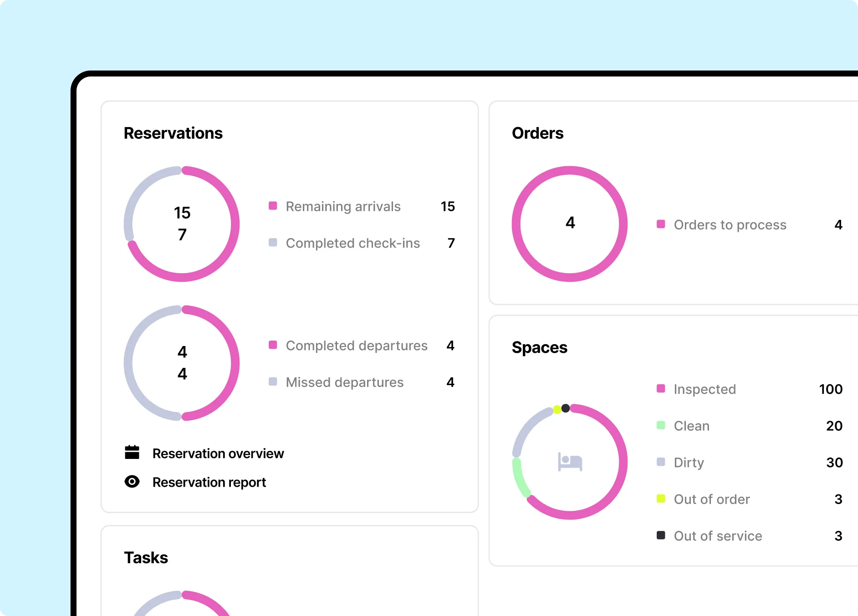Click the Dirty grey legend swatch

pyautogui.click(x=661, y=462)
